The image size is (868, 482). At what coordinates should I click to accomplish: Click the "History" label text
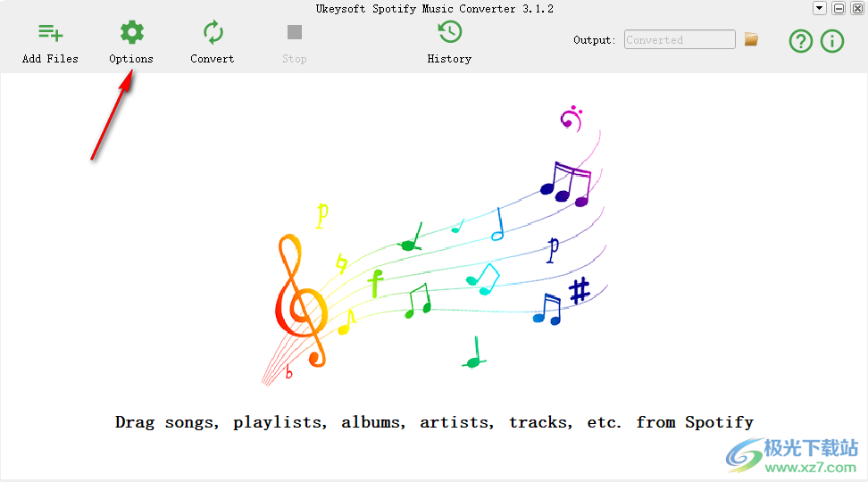pos(449,59)
